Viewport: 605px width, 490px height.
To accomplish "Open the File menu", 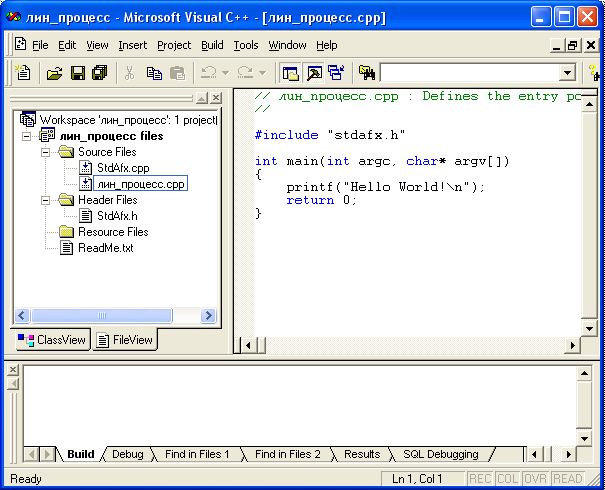I will tap(40, 46).
